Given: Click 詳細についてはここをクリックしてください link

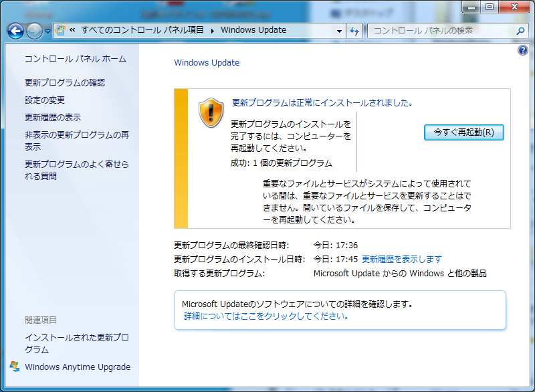Looking at the screenshot, I should [x=266, y=316].
